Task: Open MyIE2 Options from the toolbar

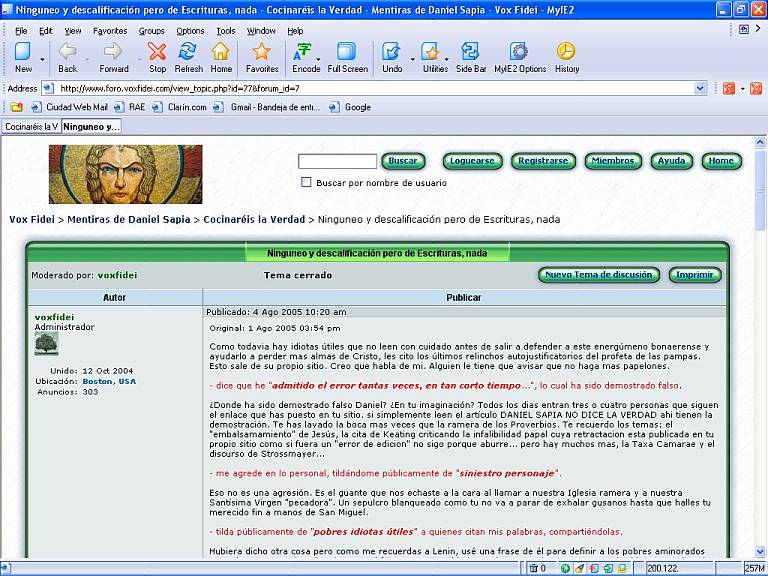Action: (519, 56)
